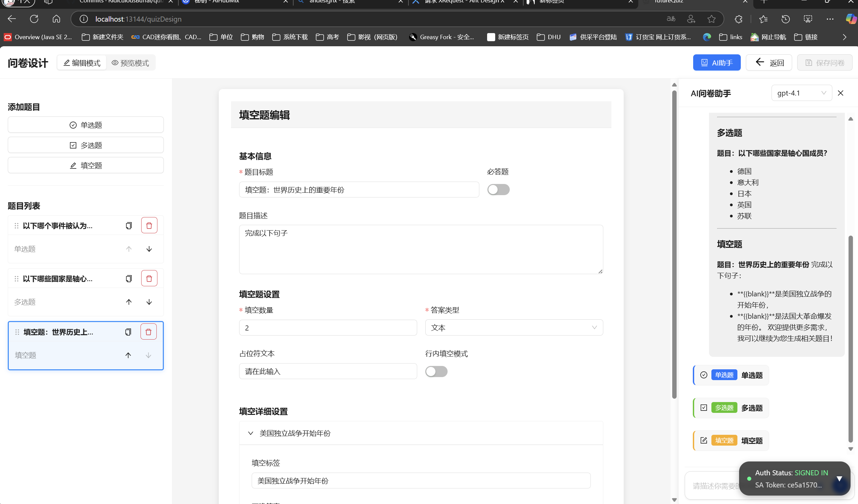Screen dimensions: 858x504
Task: Enable the 必答题 toggle
Action: click(x=498, y=190)
